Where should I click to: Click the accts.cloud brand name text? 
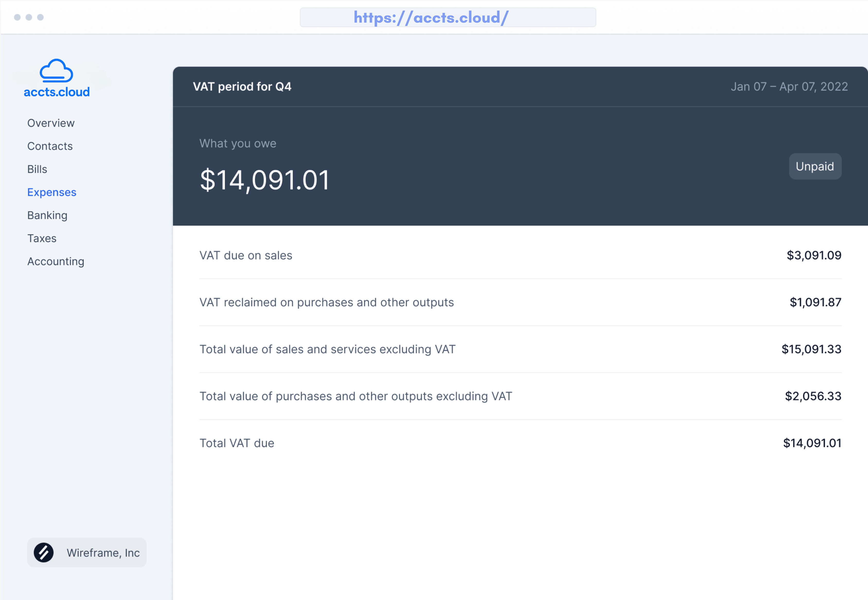pyautogui.click(x=56, y=92)
